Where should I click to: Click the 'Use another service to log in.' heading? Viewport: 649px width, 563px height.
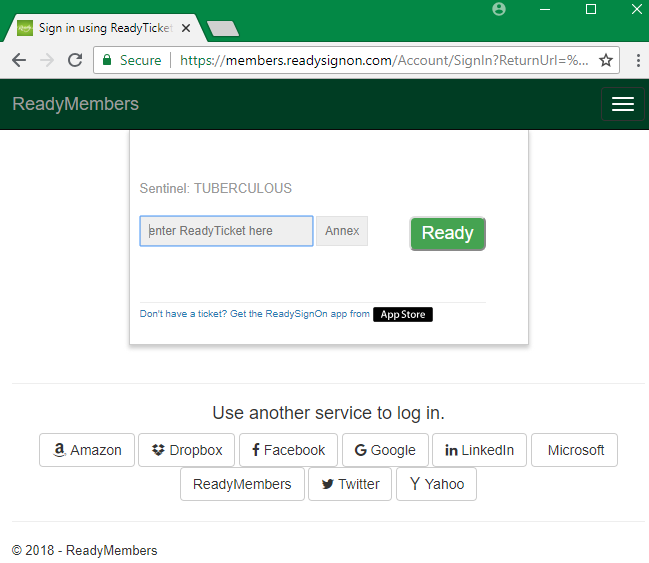click(x=328, y=413)
